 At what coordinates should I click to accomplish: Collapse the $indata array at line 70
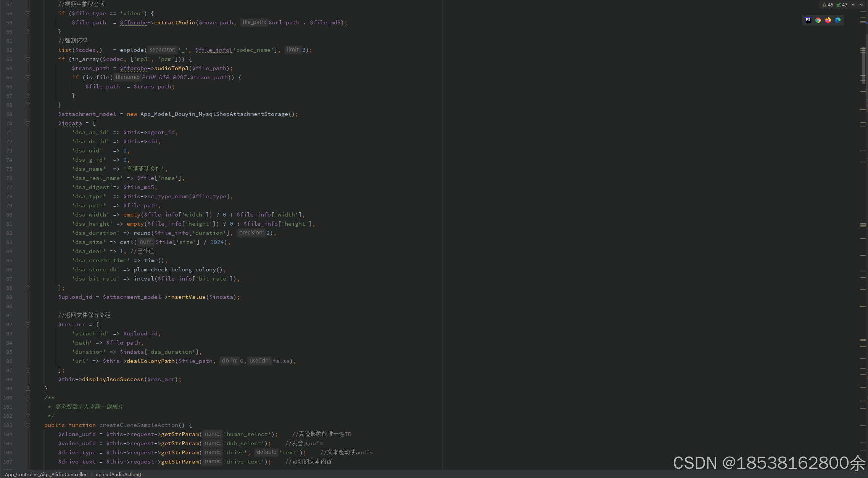pyautogui.click(x=28, y=123)
